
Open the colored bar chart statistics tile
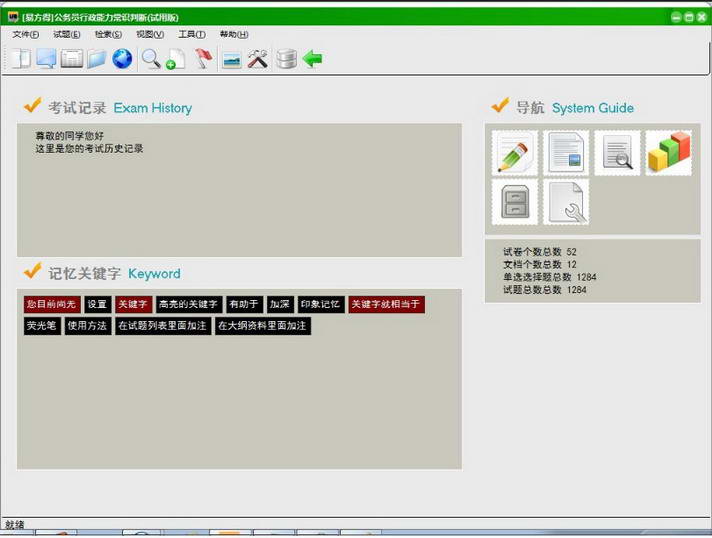point(668,153)
